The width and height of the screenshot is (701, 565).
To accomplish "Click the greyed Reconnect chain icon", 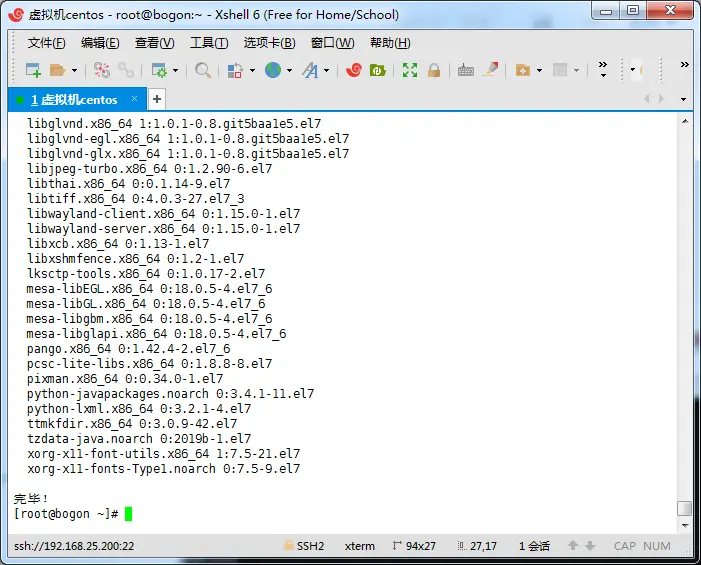I will tap(126, 70).
